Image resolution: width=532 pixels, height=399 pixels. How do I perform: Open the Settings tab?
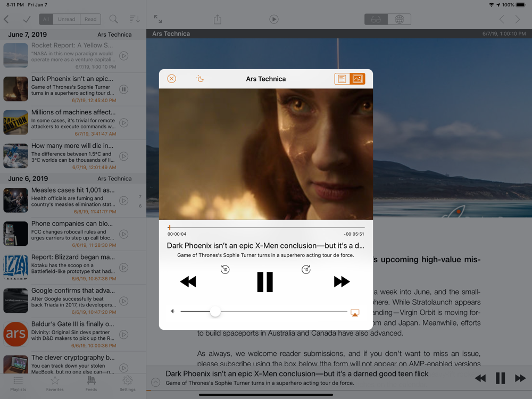[x=127, y=384]
